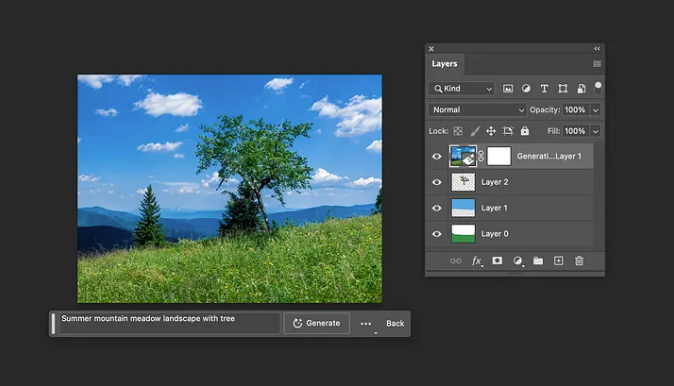Viewport: 674px width, 386px height.
Task: Toggle Layer 1 visibility eye
Action: [437, 208]
